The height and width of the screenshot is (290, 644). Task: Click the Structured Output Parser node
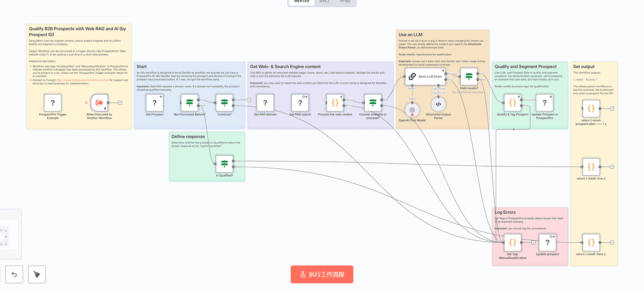coord(438,104)
